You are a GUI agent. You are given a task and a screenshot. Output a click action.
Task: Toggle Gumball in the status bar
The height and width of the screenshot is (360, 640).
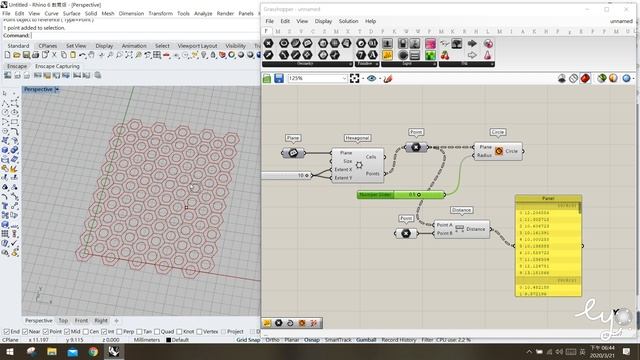(x=366, y=340)
